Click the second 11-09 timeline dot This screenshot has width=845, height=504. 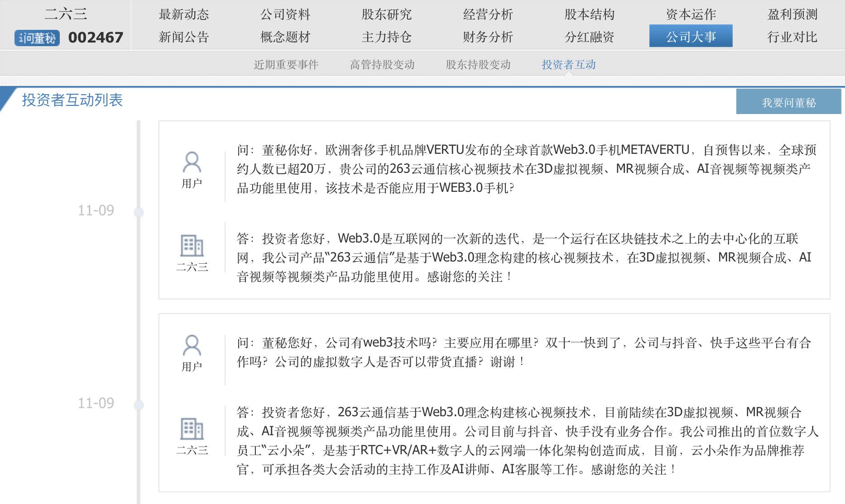coord(139,405)
